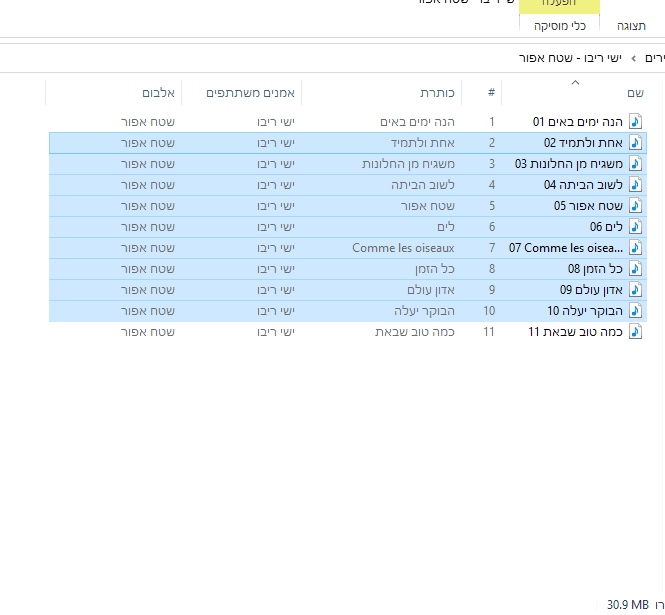Click title cell הבוקר יעלה
The width and height of the screenshot is (665, 615).
click(x=424, y=311)
